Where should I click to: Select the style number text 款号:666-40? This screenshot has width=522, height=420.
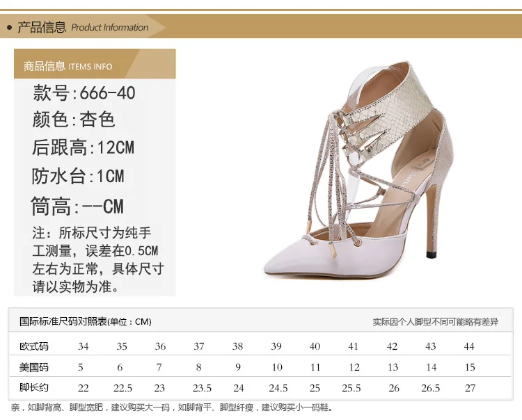point(84,92)
